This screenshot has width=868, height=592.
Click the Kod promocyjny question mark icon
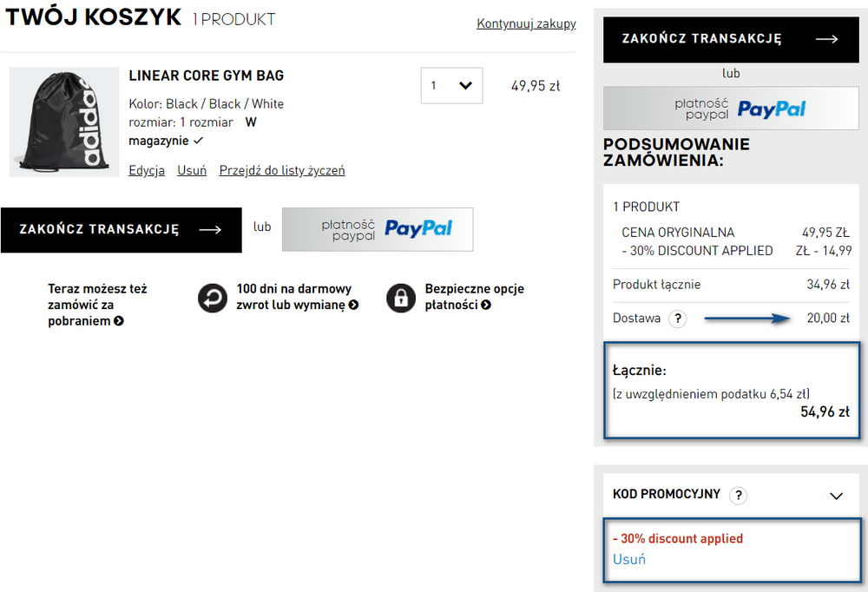pos(738,495)
